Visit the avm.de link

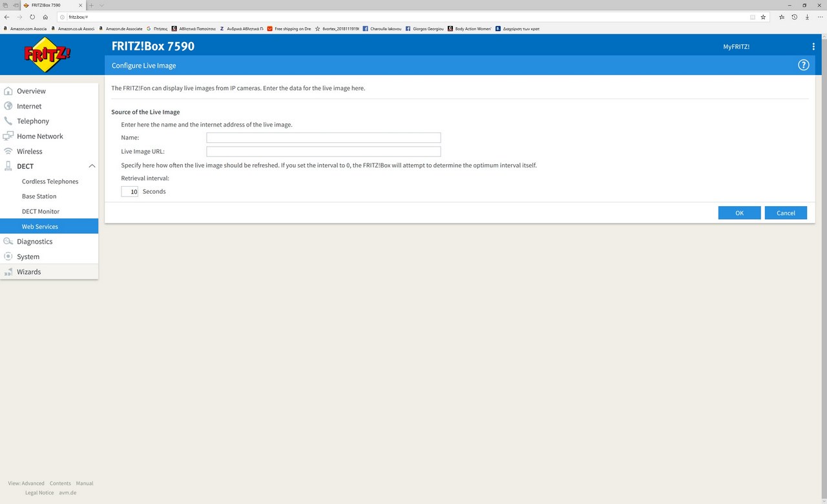[x=67, y=492]
